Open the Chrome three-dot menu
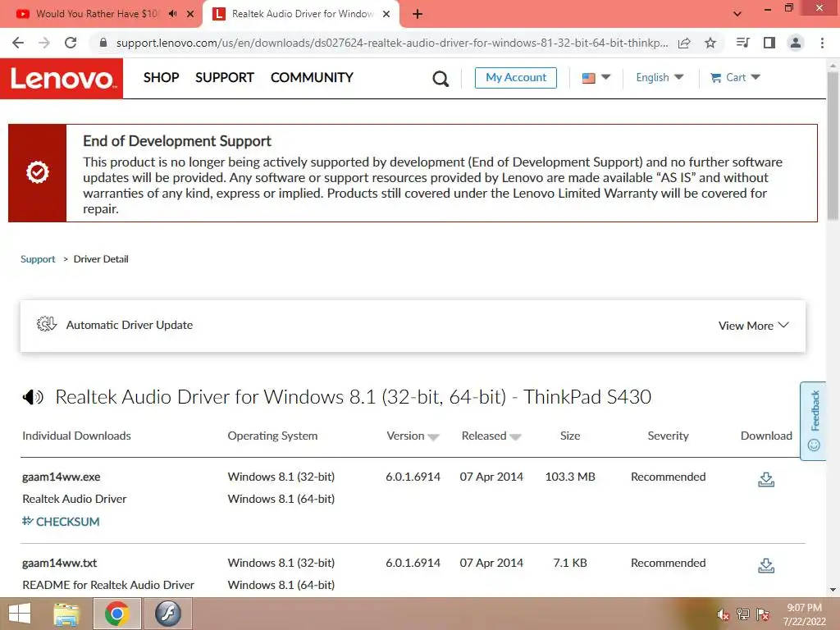Viewport: 840px width, 630px height. (x=822, y=43)
